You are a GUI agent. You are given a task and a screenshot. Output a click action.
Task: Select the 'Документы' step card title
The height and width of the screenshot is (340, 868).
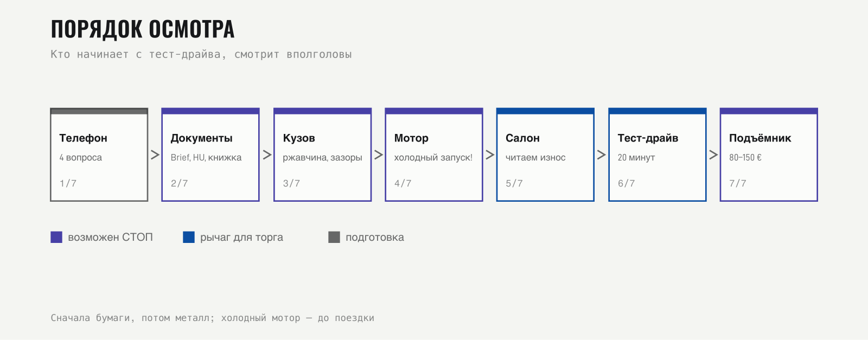tap(202, 138)
